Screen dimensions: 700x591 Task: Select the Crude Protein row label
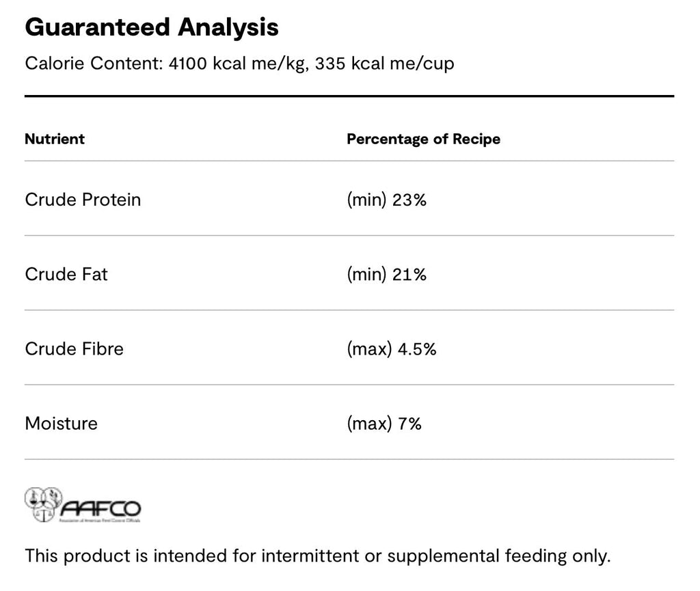[x=83, y=200]
